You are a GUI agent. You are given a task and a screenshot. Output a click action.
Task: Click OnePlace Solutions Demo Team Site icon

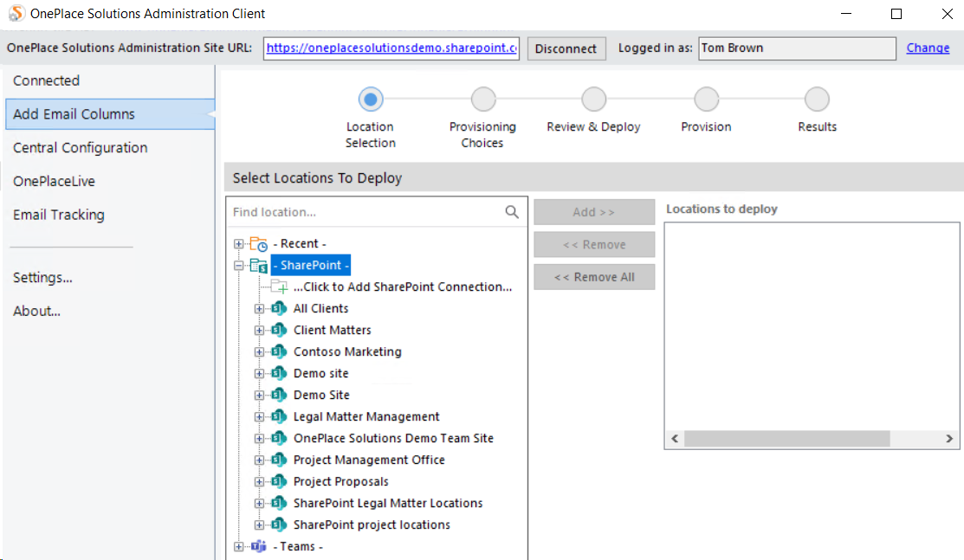279,438
